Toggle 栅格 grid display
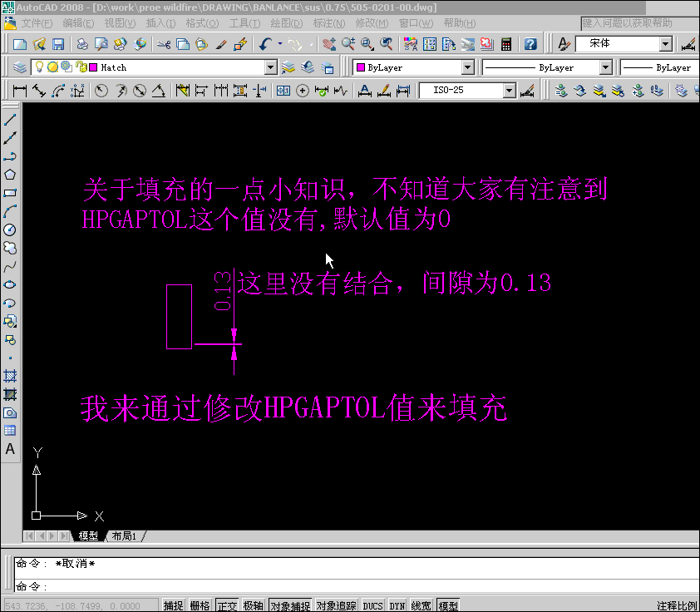The image size is (700, 612). [200, 605]
